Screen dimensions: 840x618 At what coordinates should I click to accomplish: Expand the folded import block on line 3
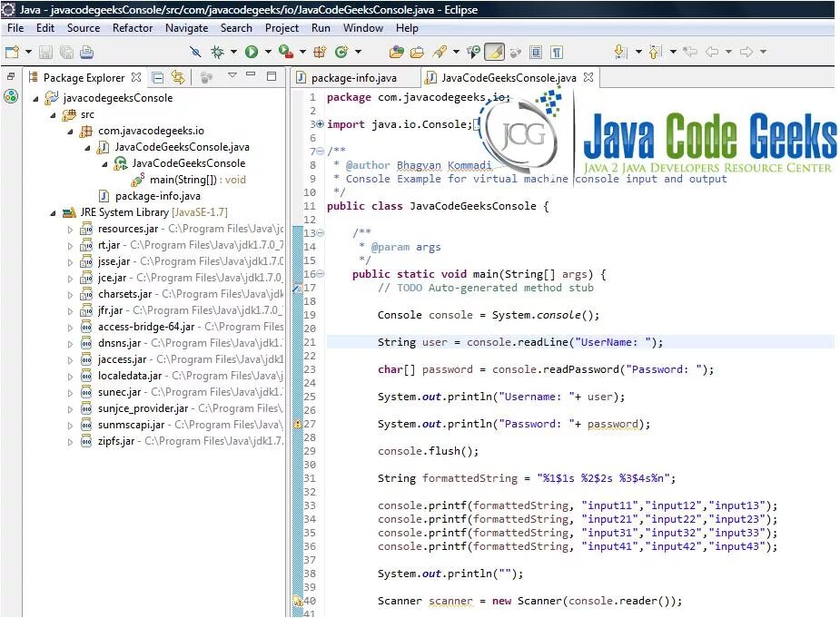320,123
